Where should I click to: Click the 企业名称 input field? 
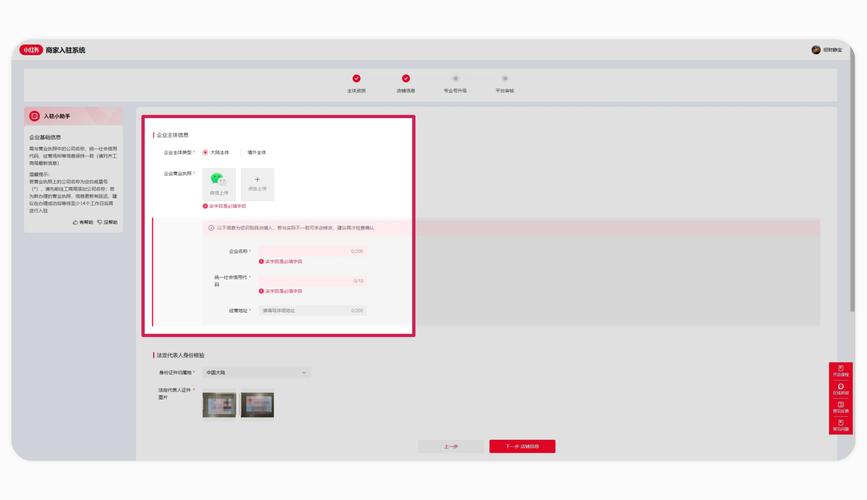pos(311,251)
